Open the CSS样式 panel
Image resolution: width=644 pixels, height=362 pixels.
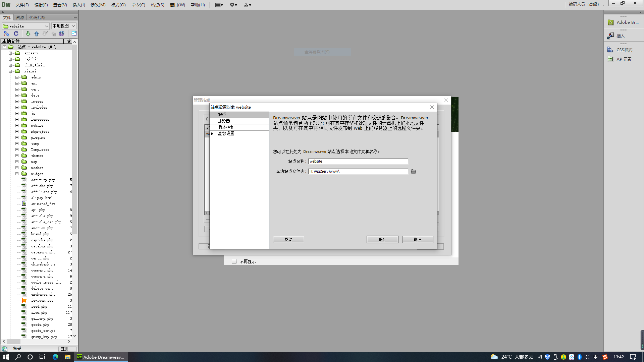pos(624,50)
